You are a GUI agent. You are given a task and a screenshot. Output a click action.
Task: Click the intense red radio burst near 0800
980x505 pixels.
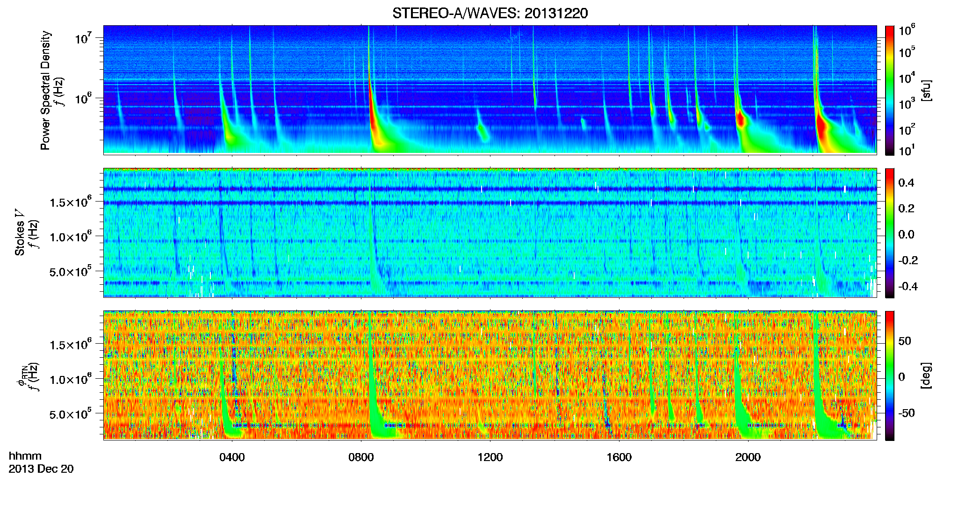(x=373, y=112)
